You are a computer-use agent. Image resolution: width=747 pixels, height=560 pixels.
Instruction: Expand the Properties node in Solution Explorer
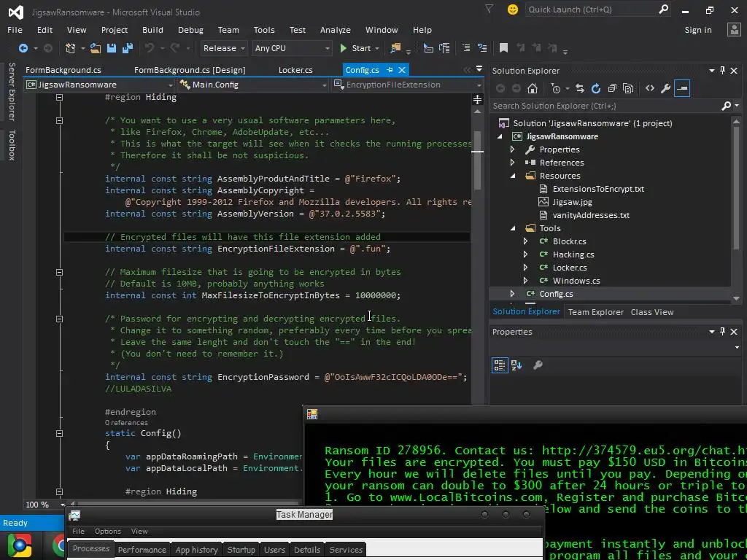coord(513,149)
